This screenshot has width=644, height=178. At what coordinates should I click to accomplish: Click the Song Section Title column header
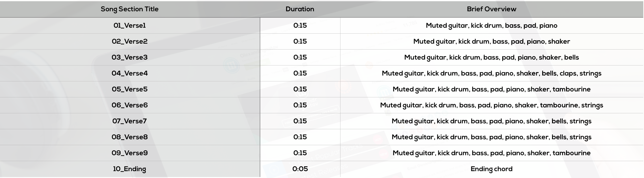pyautogui.click(x=129, y=9)
